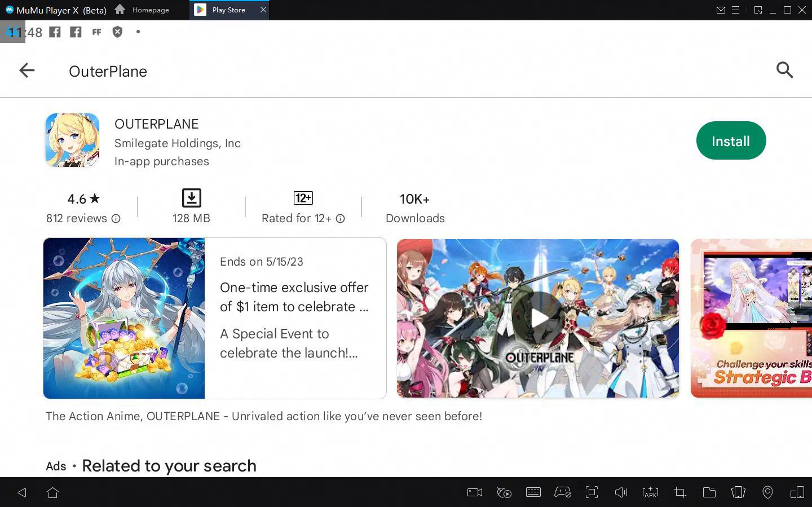Take a screenshot with the crop icon

point(679,492)
